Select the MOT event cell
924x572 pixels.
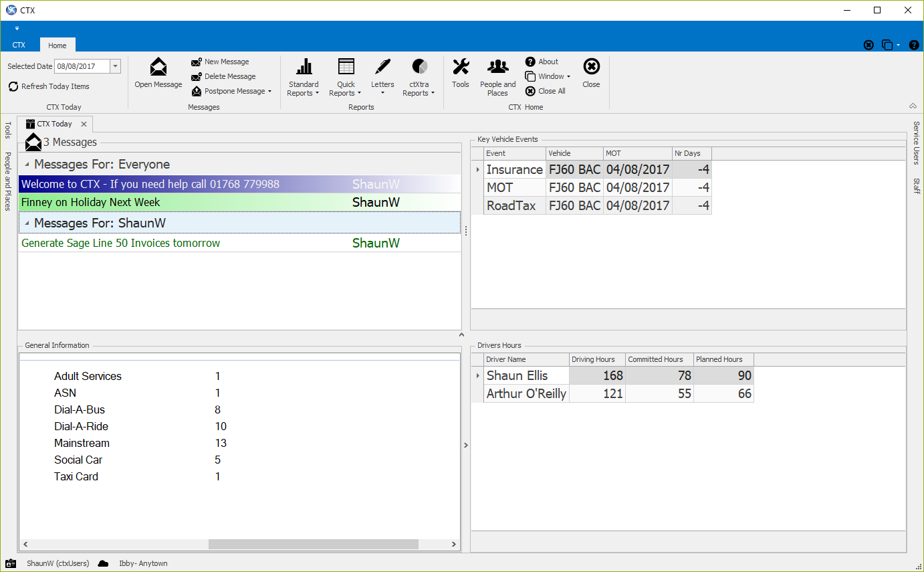(x=514, y=187)
